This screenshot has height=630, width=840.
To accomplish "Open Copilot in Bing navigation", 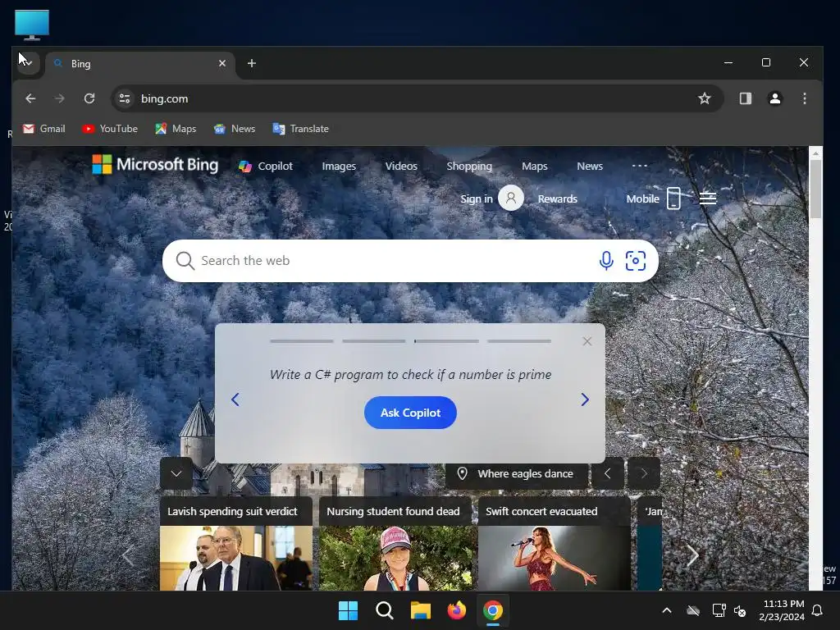I will pyautogui.click(x=266, y=166).
